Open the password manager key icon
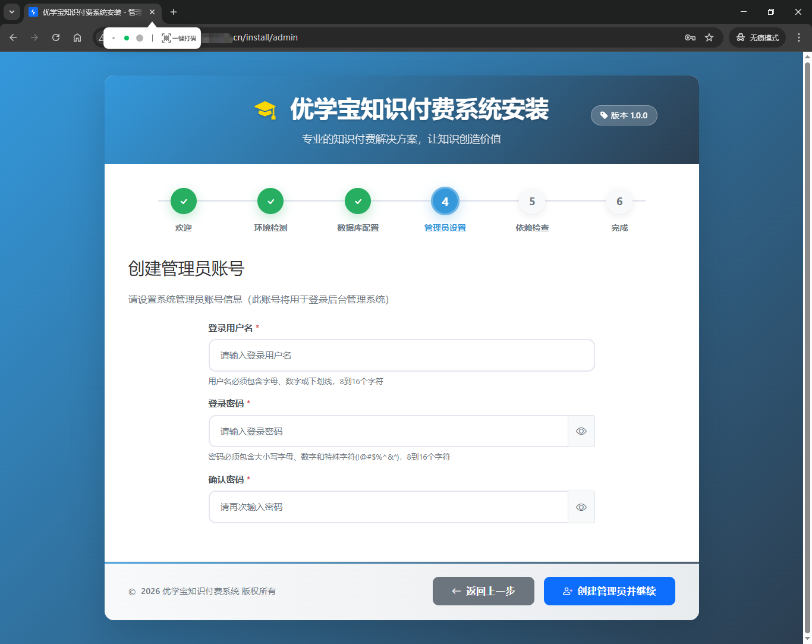Screen dimensions: 812x644 690,37
